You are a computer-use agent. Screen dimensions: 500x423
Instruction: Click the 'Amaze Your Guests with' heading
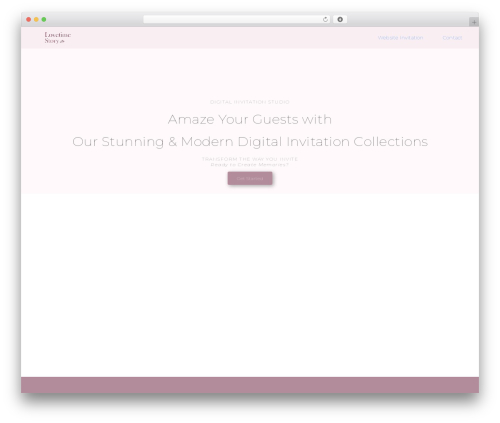(x=250, y=119)
